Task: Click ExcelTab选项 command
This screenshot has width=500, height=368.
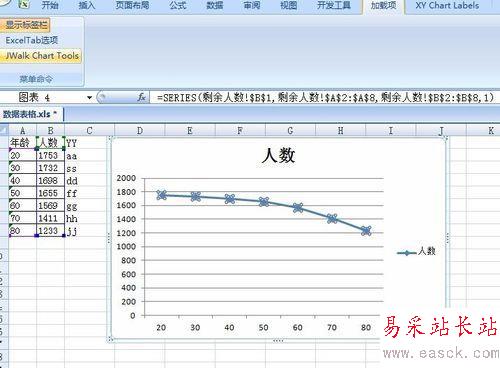Action: (32, 40)
